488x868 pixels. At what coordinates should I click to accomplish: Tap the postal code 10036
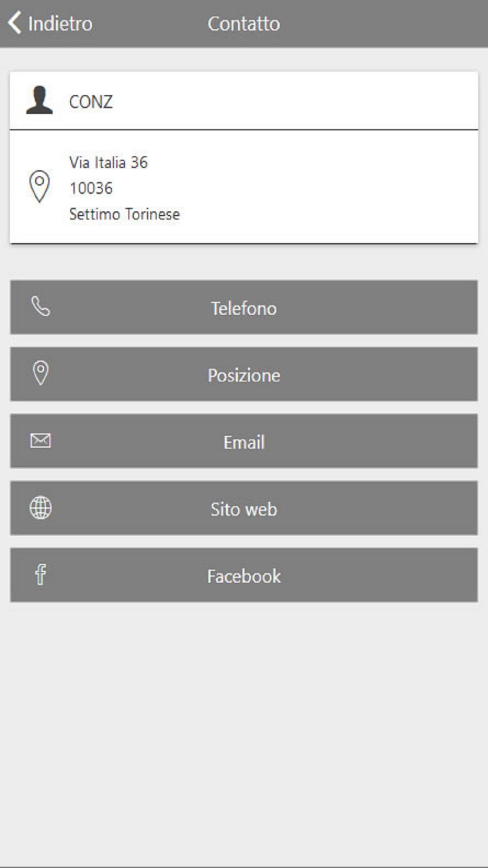point(91,188)
